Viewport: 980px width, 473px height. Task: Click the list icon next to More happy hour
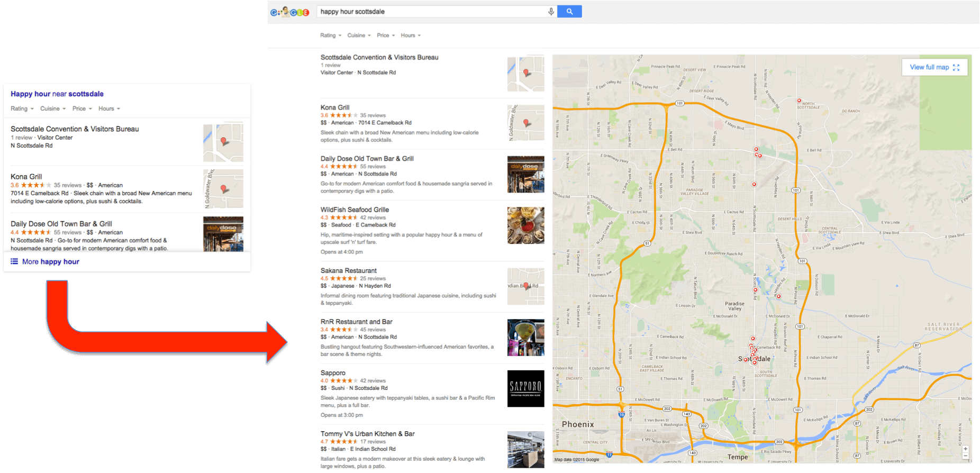(x=14, y=261)
